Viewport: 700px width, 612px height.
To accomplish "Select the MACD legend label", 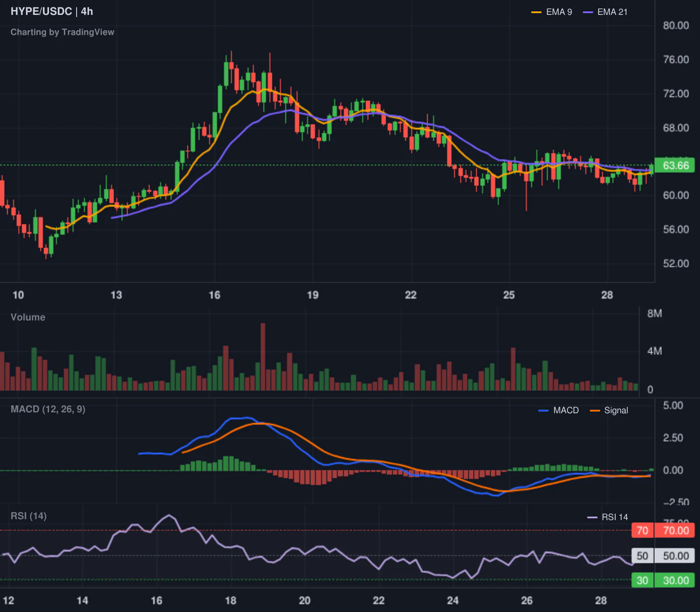I will point(566,411).
